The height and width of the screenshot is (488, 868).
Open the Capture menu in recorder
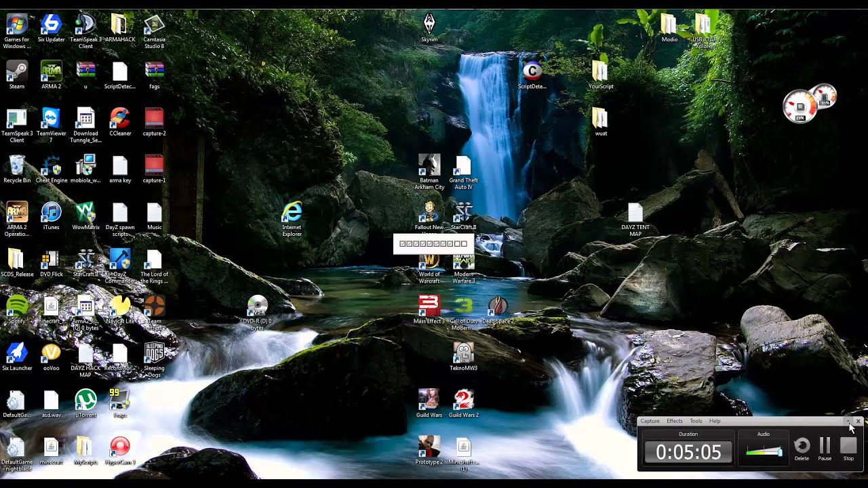[x=650, y=421]
